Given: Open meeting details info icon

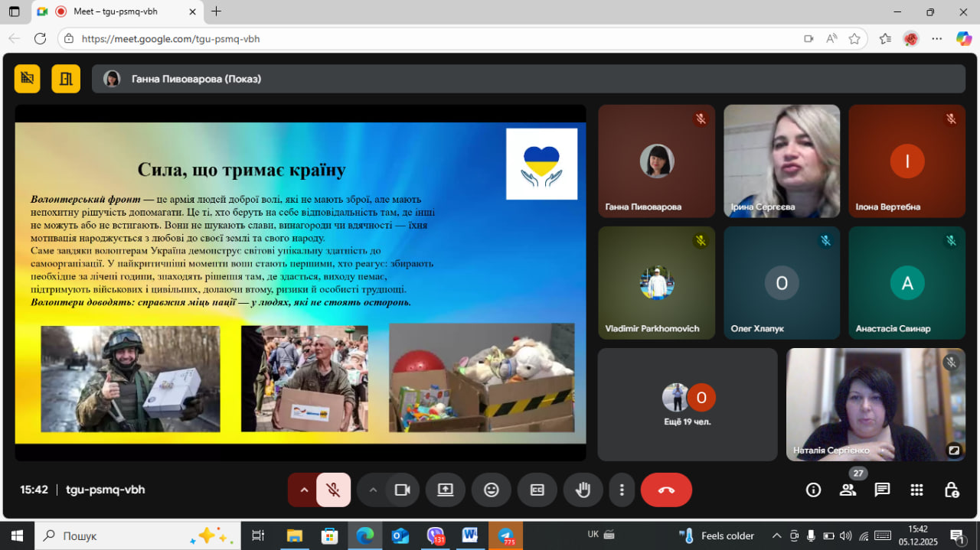Looking at the screenshot, I should click(x=813, y=490).
